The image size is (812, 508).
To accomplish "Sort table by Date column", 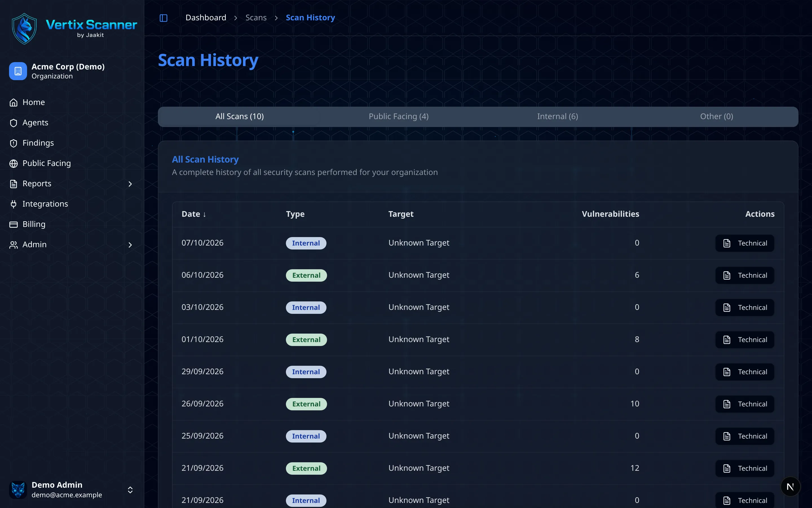I will [194, 214].
